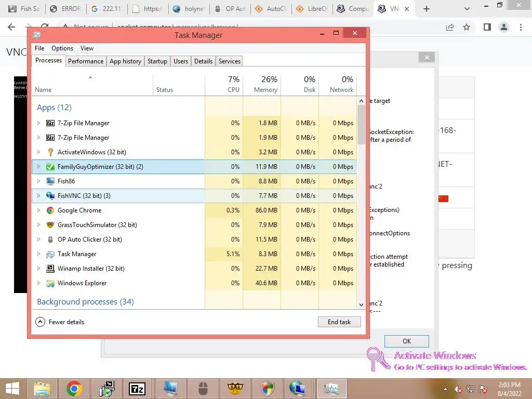The height and width of the screenshot is (399, 532).
Task: Switch to the LibreOffice Chrome tab
Action: pyautogui.click(x=312, y=9)
